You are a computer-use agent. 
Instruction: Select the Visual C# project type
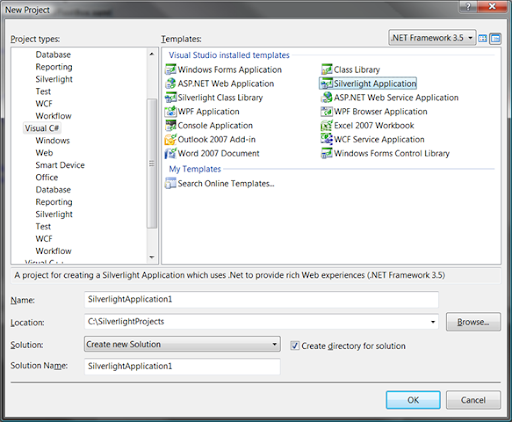point(42,128)
